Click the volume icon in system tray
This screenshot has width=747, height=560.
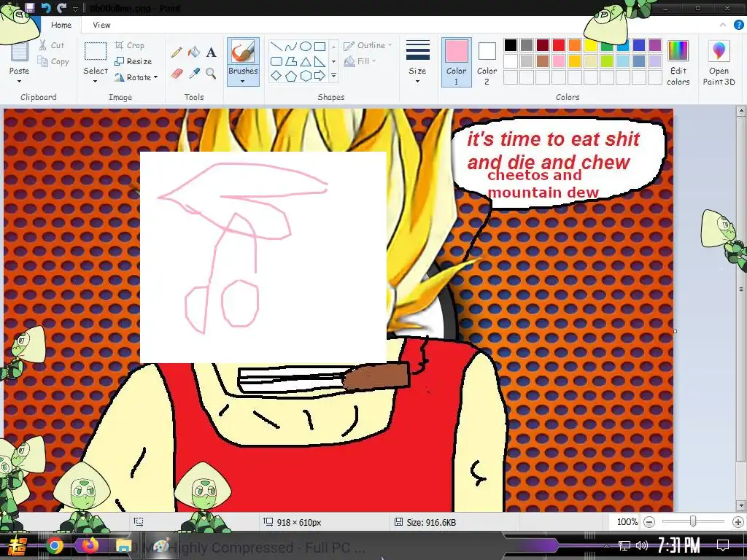click(x=642, y=545)
